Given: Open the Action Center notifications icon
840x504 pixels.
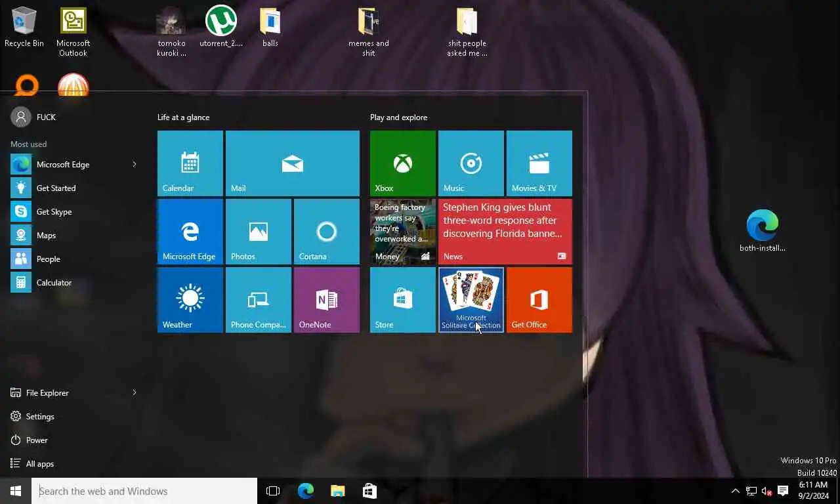Looking at the screenshot, I should click(x=783, y=491).
